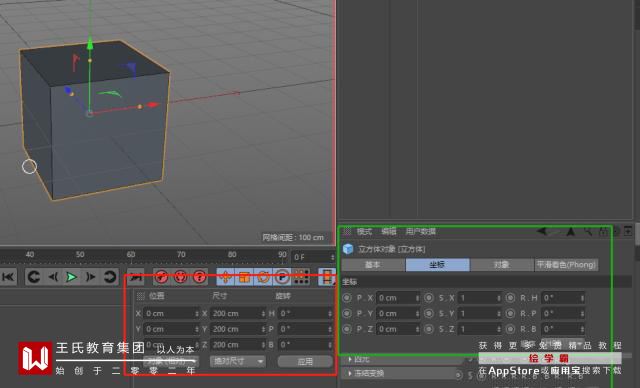This screenshot has height=388, width=640.
Task: Toggle animation dot for R.P
Action: [x=510, y=313]
